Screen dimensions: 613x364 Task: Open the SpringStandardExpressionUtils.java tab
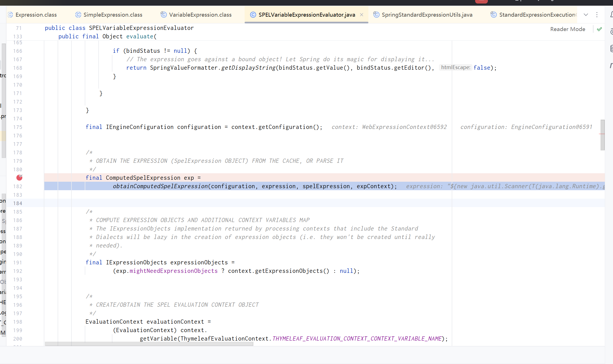click(x=427, y=15)
